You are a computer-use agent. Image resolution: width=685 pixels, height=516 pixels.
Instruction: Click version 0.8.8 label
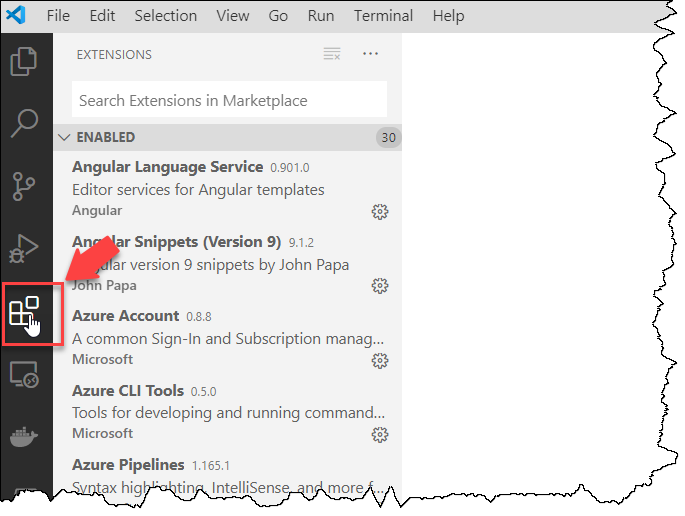(x=199, y=316)
